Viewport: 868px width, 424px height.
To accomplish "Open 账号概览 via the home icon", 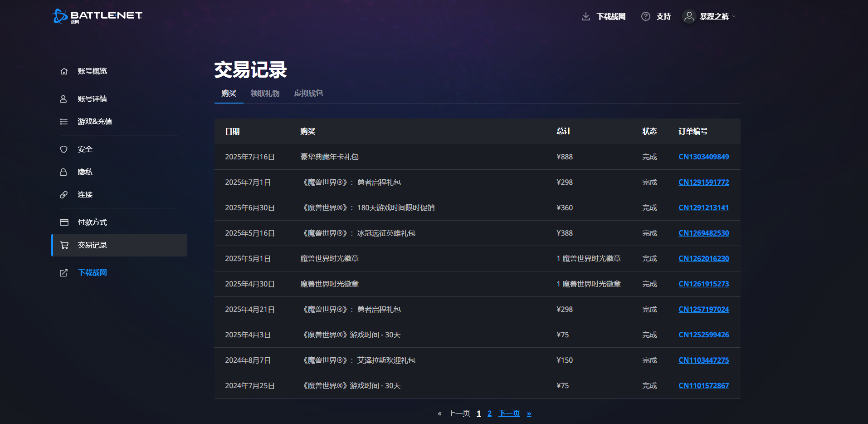I will pyautogui.click(x=64, y=71).
